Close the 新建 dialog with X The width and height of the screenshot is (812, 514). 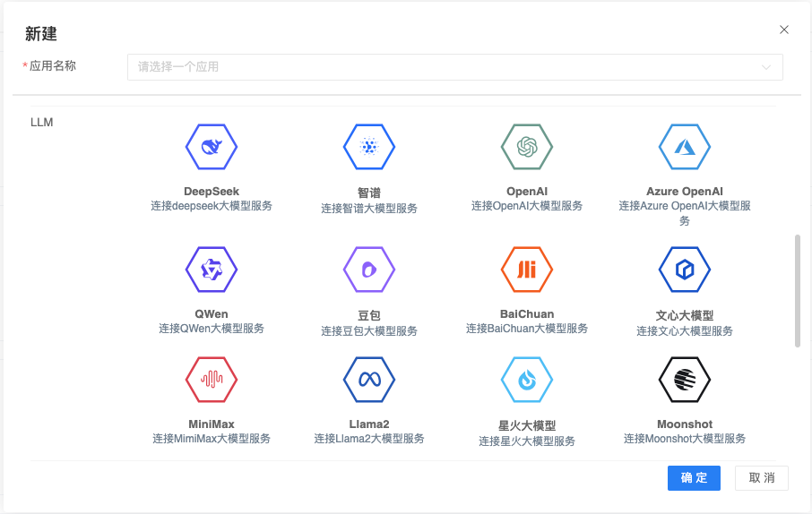(x=784, y=30)
